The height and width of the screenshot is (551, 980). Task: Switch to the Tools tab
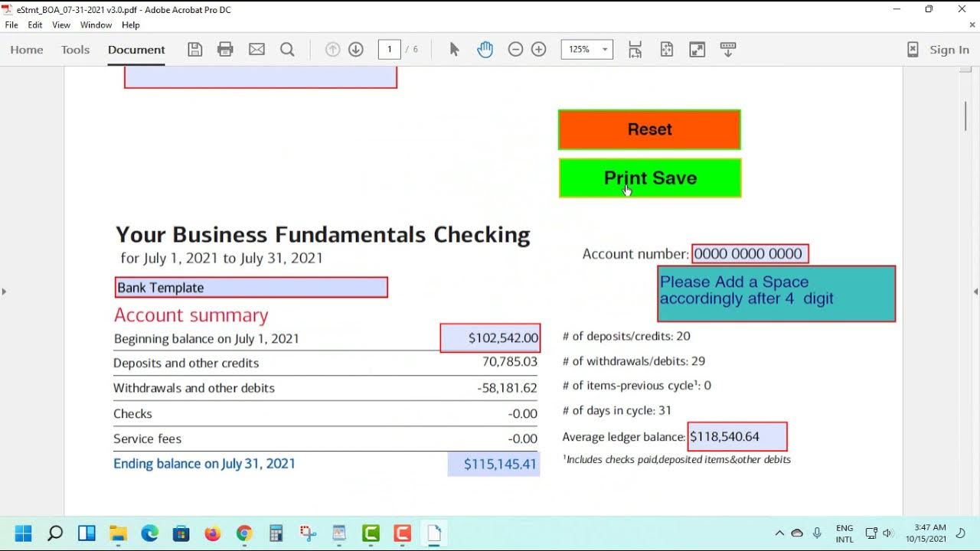click(75, 50)
